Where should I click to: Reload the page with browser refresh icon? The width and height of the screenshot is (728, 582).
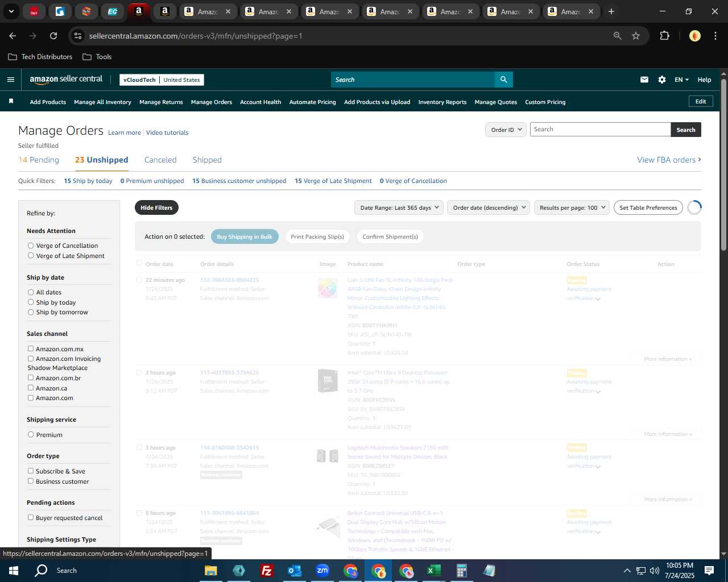[53, 36]
